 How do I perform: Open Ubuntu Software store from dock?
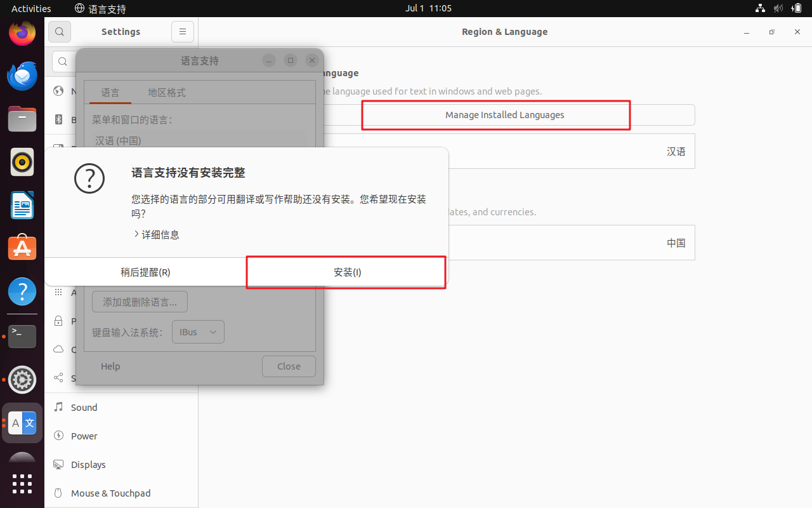(x=22, y=248)
